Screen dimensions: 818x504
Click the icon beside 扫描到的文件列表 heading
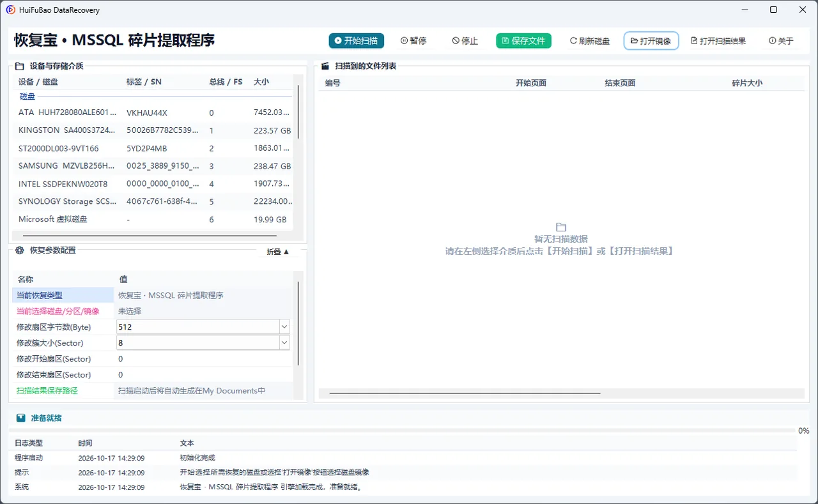[x=325, y=66]
